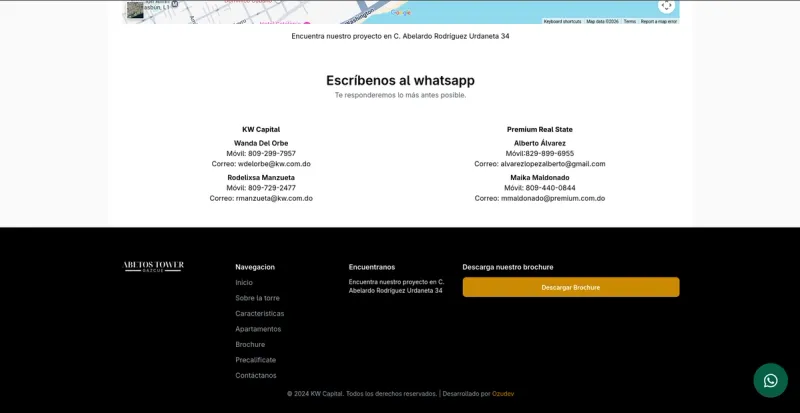Click the name Maika Maldonado

coord(540,177)
